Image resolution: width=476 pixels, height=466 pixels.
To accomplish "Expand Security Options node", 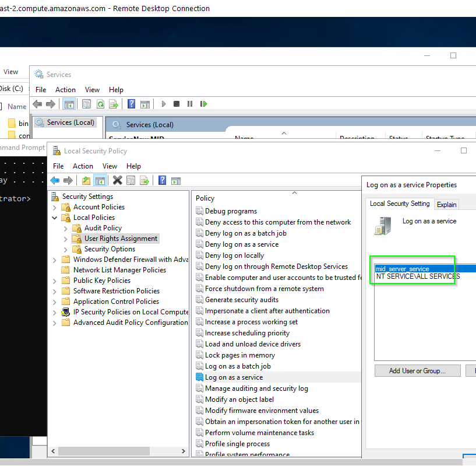I will [66, 250].
